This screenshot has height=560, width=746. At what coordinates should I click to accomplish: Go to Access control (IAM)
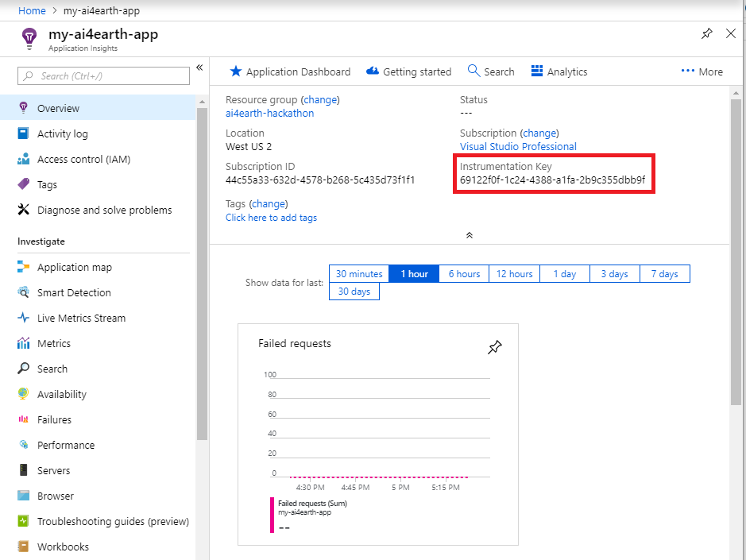[98, 159]
